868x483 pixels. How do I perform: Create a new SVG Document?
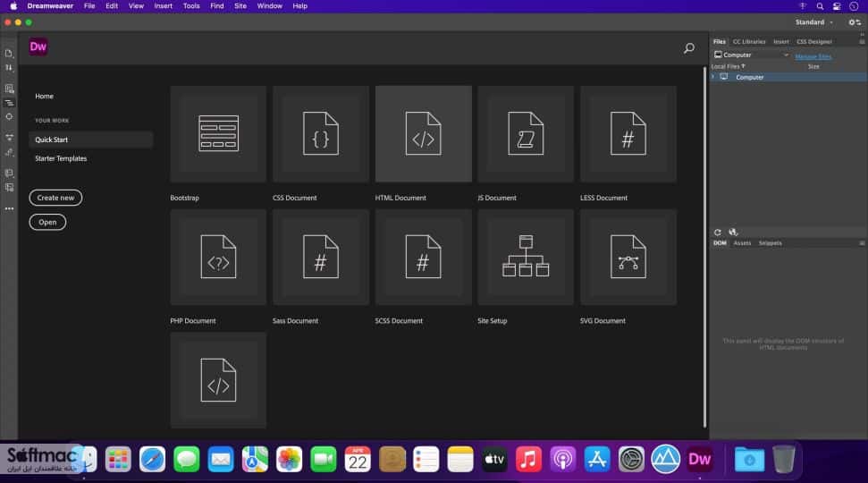click(628, 257)
